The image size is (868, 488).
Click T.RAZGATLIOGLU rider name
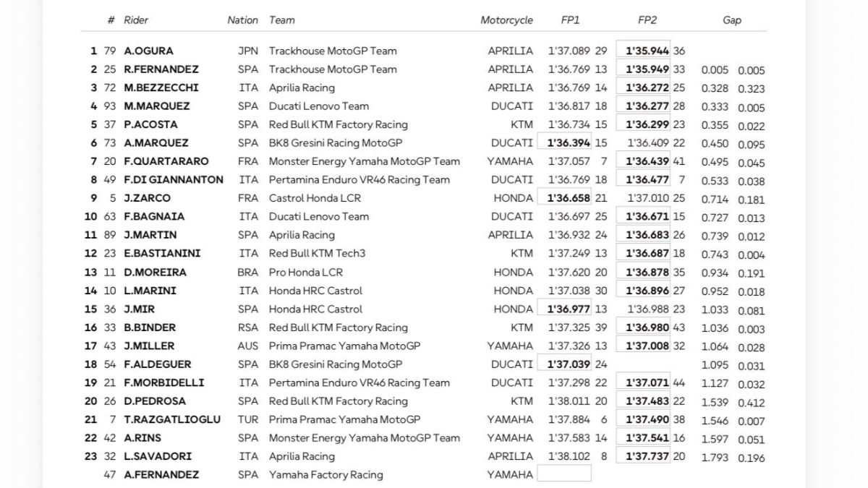[x=172, y=419]
